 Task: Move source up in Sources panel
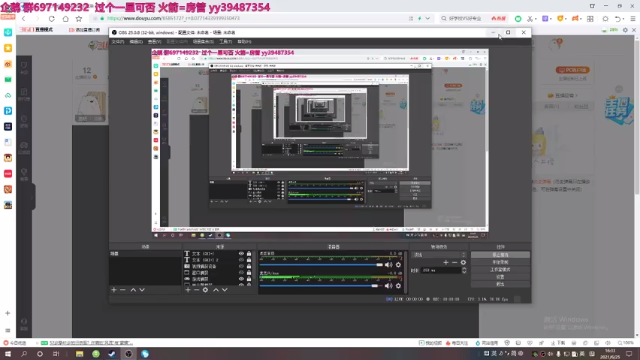(x=216, y=290)
